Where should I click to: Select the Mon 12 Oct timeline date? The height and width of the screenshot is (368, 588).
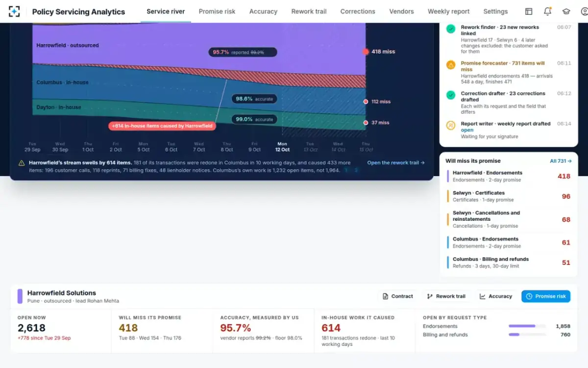tap(282, 147)
